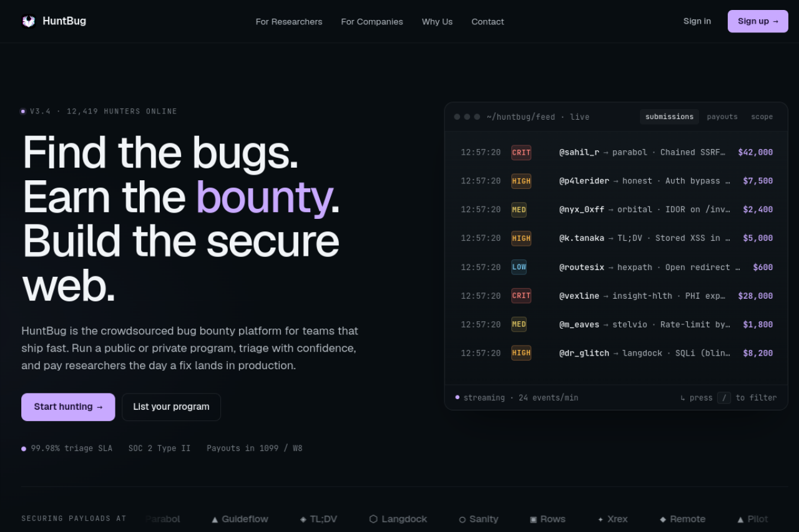Click the Sanity logo in the partner strip
The image size is (799, 532).
(x=479, y=519)
